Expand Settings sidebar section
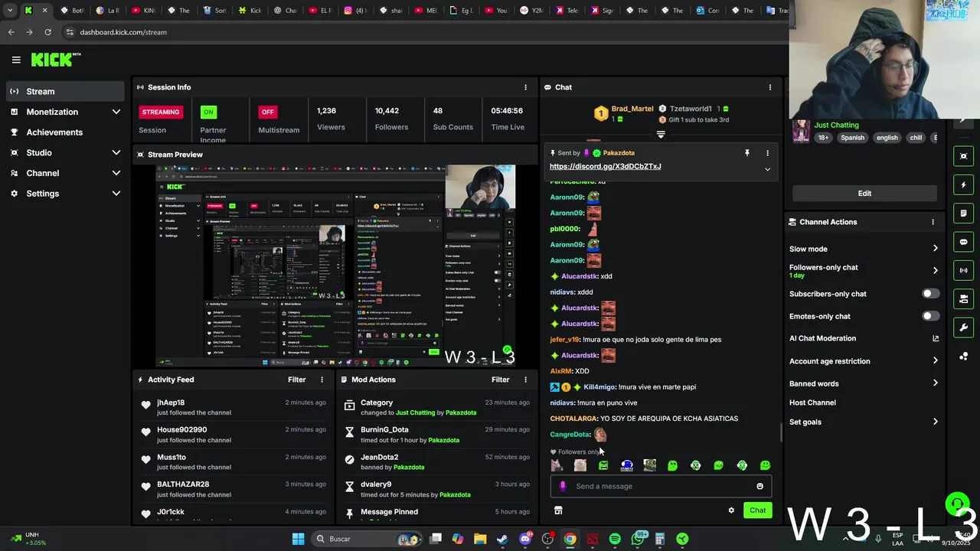Screen dimensions: 980x551 [x=116, y=194]
